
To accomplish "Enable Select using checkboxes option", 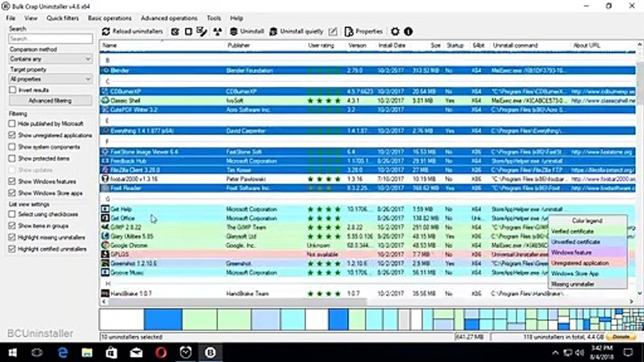I will pyautogui.click(x=12, y=214).
